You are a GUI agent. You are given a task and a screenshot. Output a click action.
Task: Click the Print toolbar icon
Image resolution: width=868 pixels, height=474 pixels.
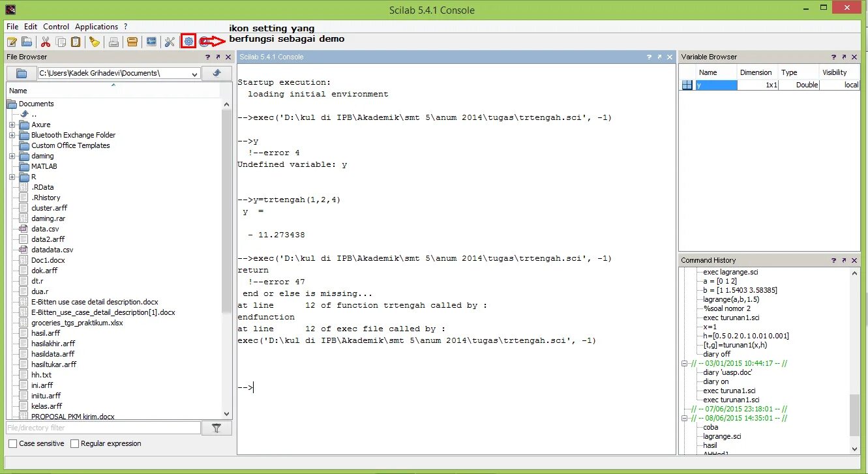point(113,42)
